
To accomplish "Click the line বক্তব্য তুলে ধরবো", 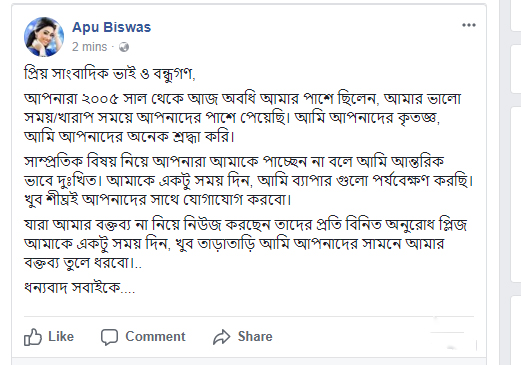I will tap(83, 263).
